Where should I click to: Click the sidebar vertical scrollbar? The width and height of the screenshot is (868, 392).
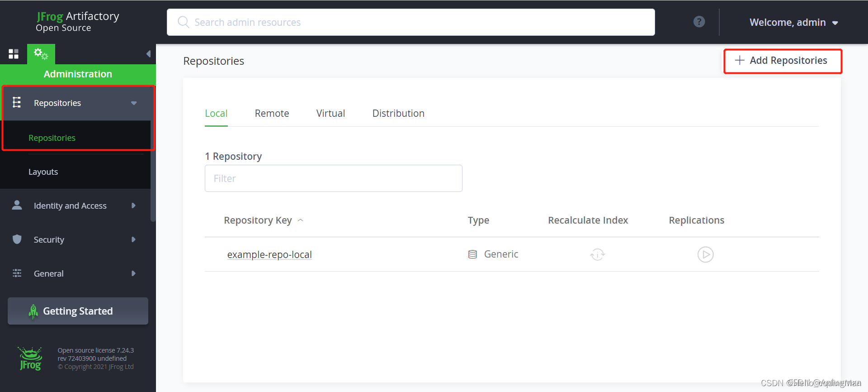click(x=153, y=154)
